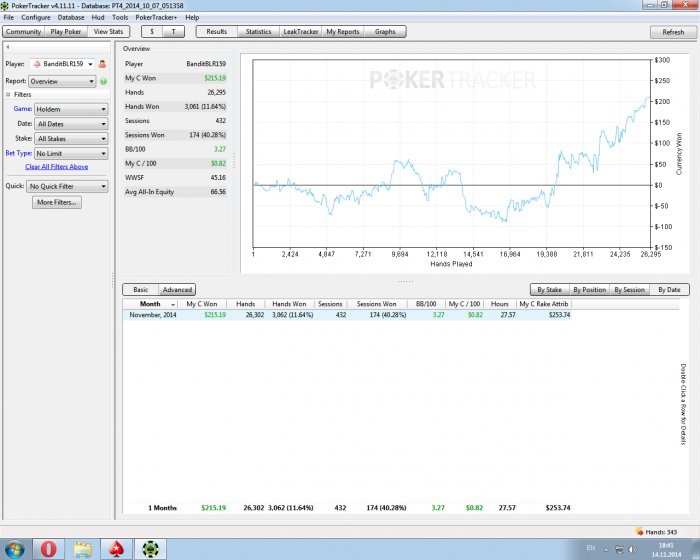Open the Hud menu
This screenshot has height=560, width=700.
(98, 17)
